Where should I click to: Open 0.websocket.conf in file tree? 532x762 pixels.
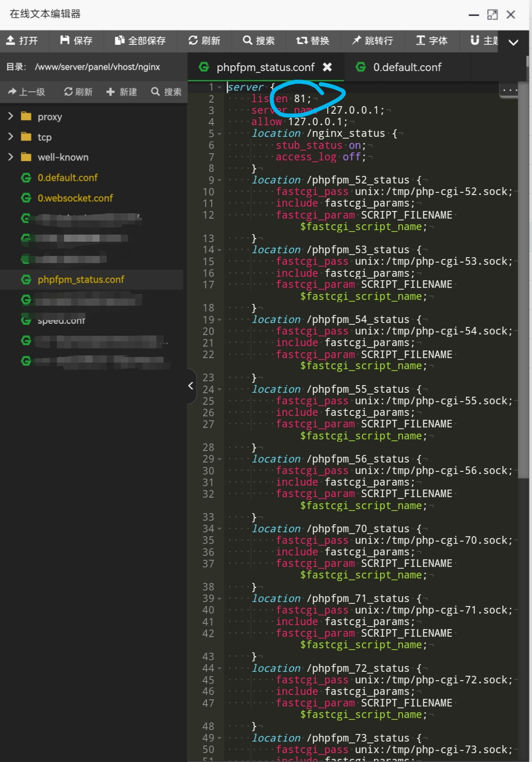click(x=75, y=198)
